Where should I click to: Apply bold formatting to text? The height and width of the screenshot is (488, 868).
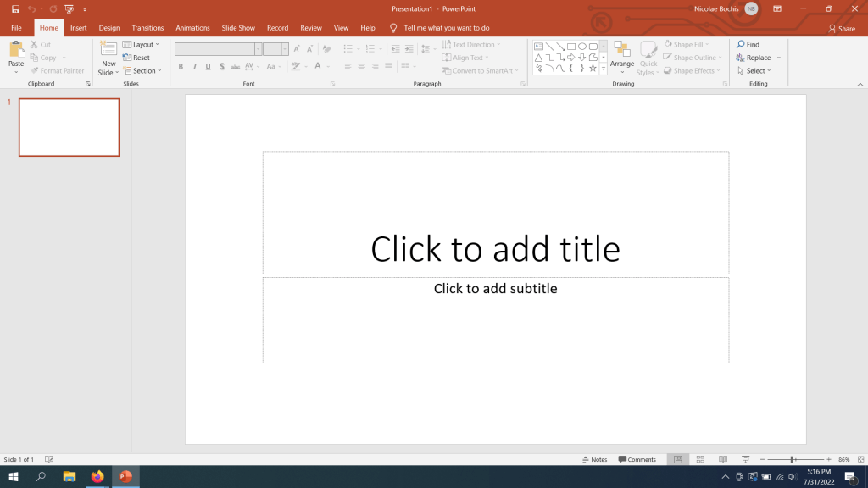click(x=181, y=66)
